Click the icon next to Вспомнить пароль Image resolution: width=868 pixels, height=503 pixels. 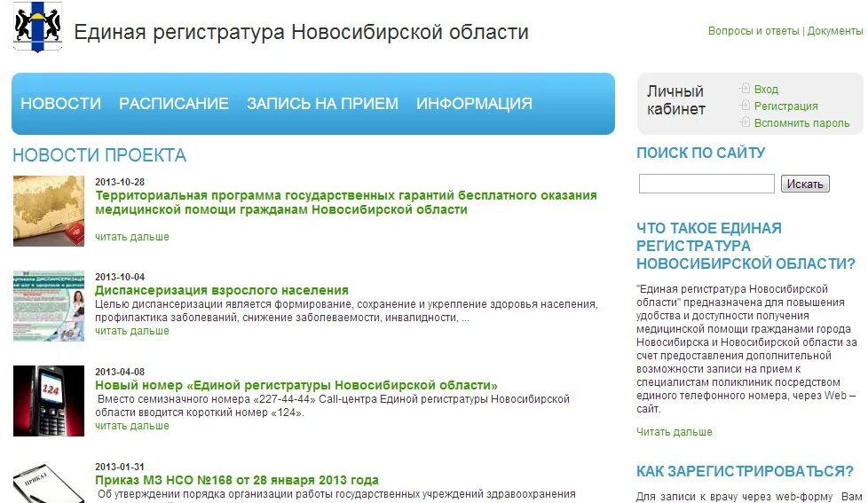coord(745,122)
